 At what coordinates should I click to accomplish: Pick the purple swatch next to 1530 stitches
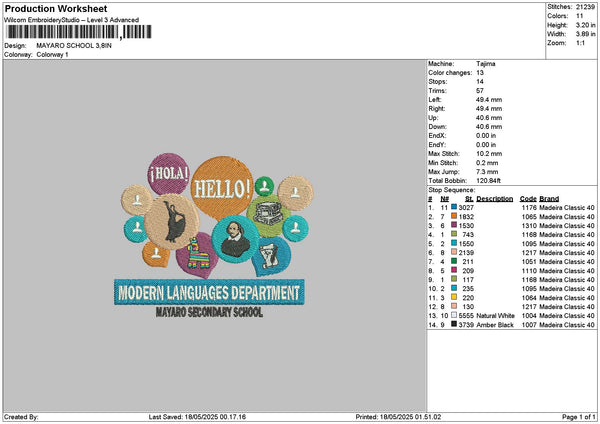pos(454,225)
